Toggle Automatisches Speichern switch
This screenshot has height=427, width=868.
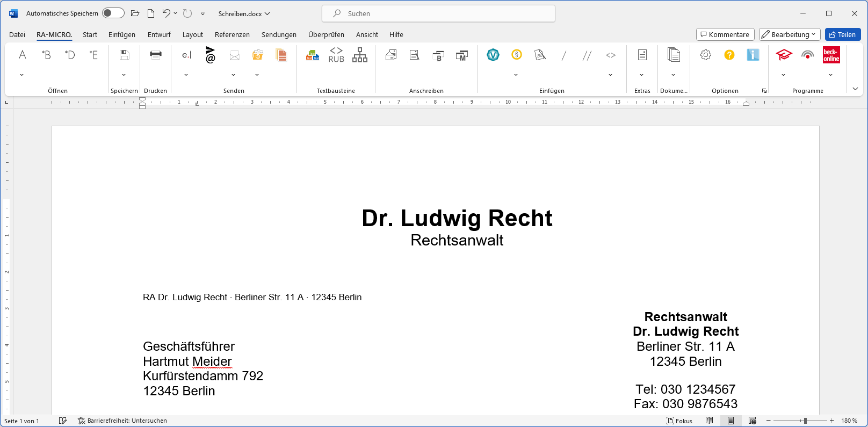113,13
